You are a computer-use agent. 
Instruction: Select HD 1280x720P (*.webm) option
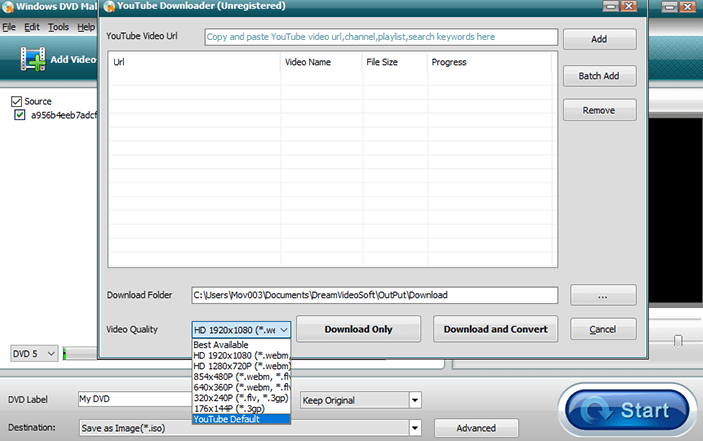click(241, 366)
